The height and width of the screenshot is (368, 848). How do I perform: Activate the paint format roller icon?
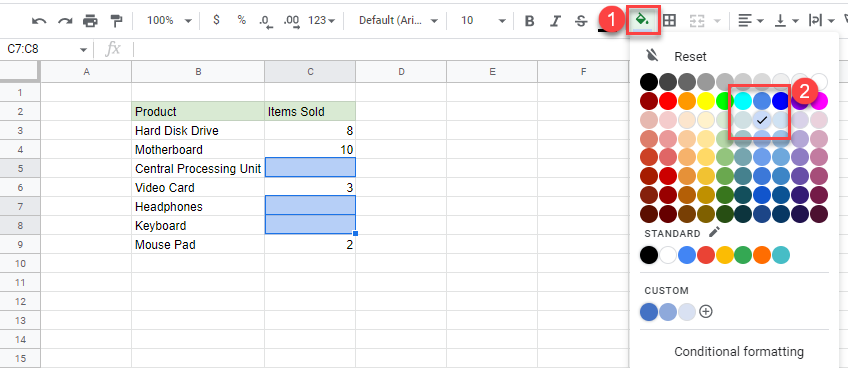pyautogui.click(x=116, y=21)
